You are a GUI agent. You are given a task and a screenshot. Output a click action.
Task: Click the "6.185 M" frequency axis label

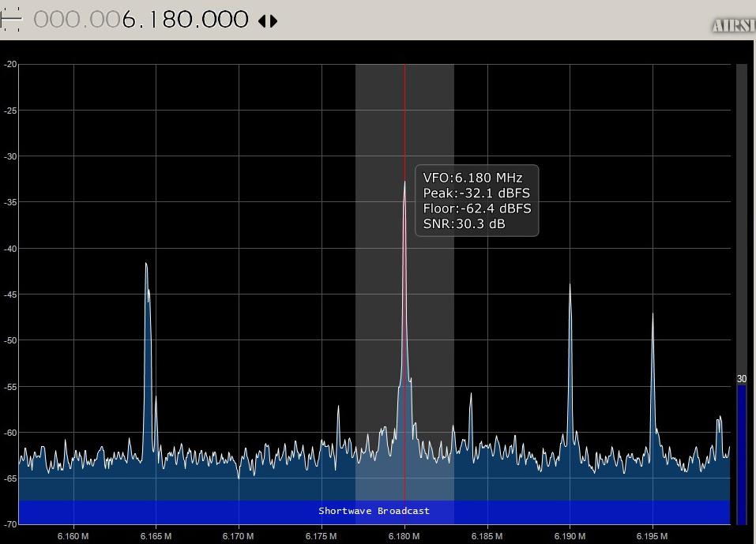[487, 536]
